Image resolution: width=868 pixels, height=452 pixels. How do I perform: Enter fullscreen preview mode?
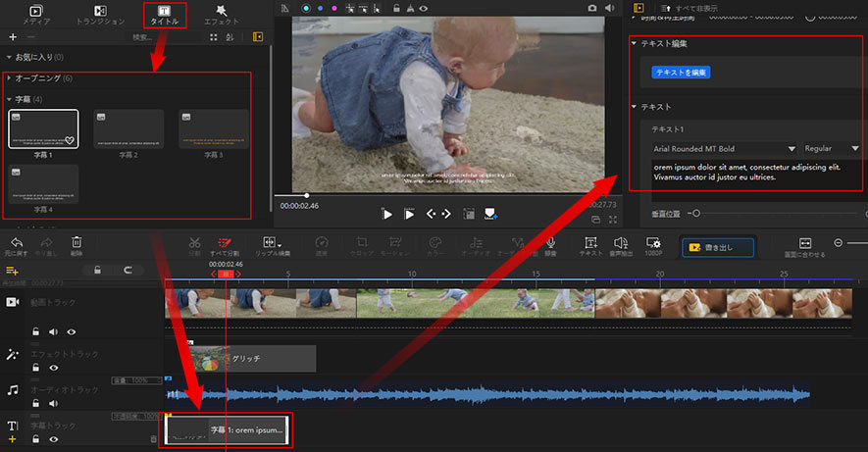coord(613,220)
